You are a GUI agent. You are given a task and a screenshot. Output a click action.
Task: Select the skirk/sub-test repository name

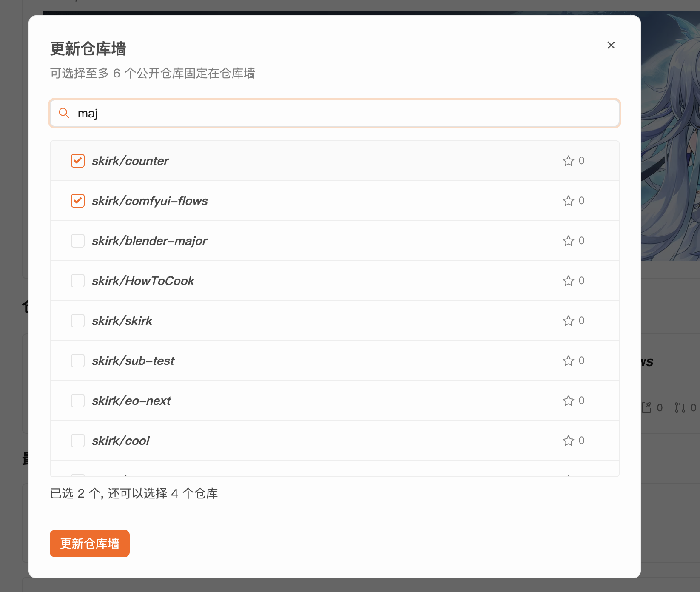[x=133, y=361]
